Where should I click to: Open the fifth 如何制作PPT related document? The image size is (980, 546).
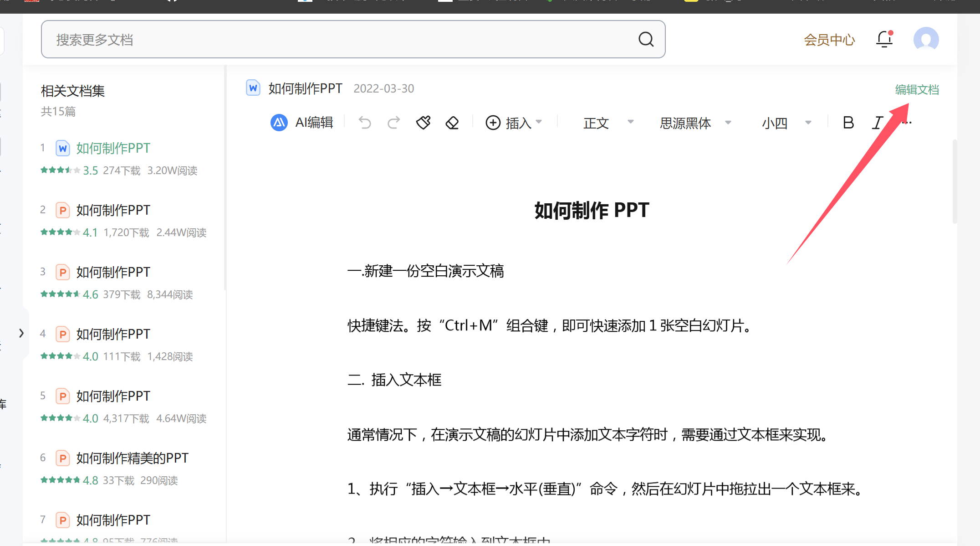[113, 396]
